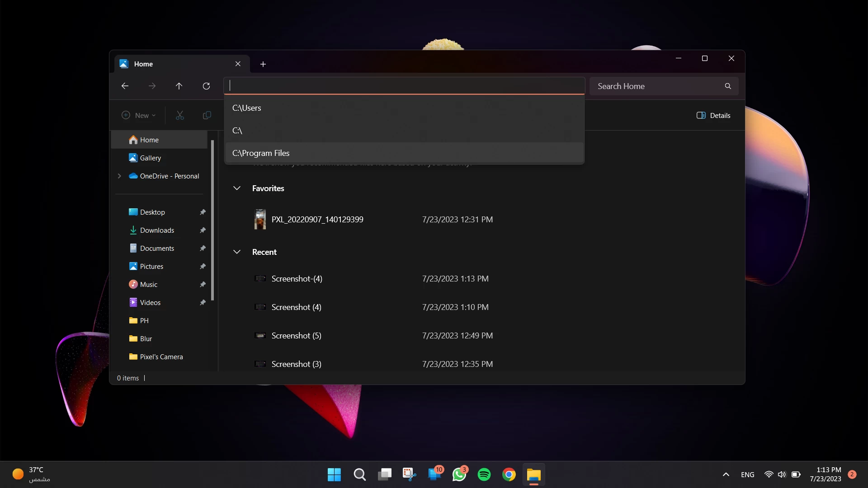Open a new tab with plus icon
This screenshot has width=868, height=488.
click(x=263, y=64)
